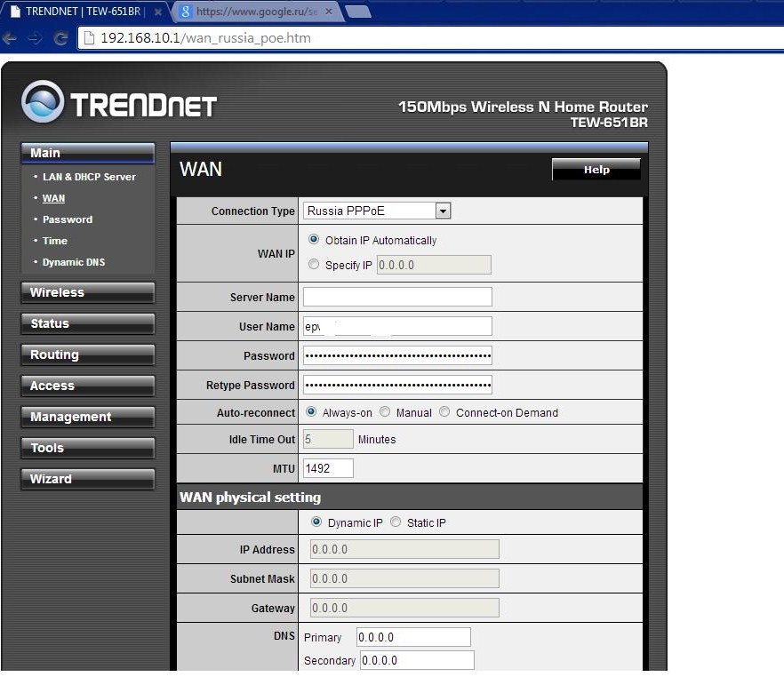Select Obtain IP Automatically radio button
Viewport: 784px width, 677px height.
point(314,239)
